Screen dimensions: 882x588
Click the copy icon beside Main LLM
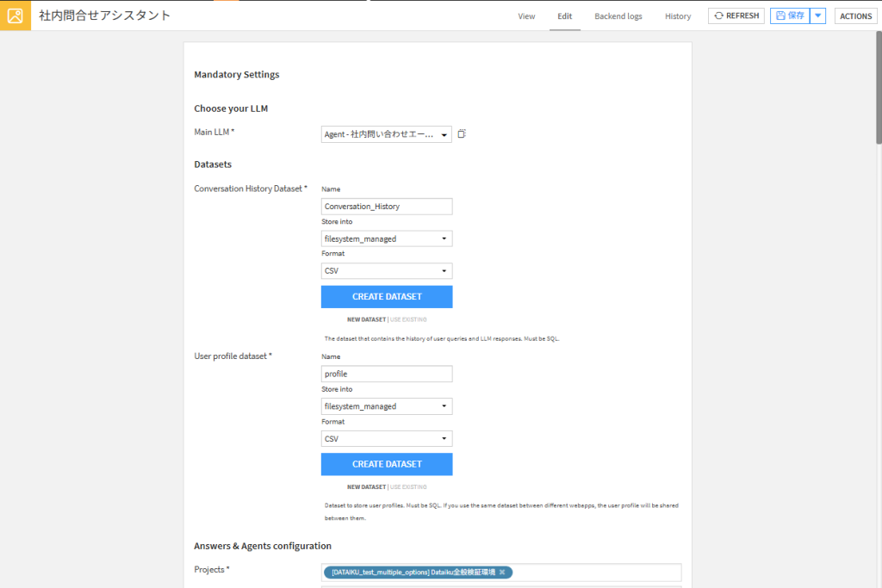pos(462,133)
